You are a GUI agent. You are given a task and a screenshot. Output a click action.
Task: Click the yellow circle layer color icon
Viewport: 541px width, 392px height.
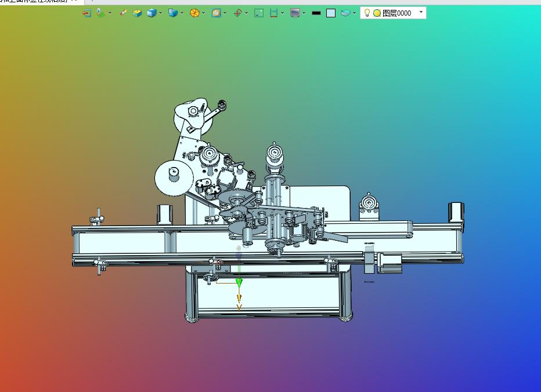(377, 13)
